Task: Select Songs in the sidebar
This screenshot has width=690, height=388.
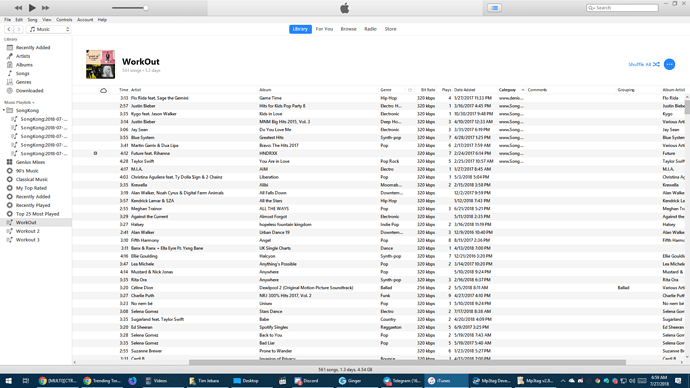Action: click(22, 73)
